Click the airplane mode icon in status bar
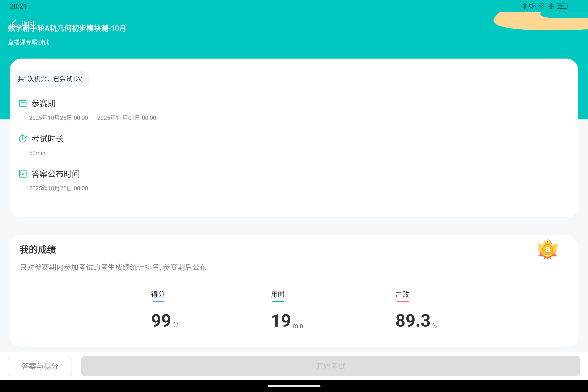Screen dimensions: 588x392 coord(551,6)
